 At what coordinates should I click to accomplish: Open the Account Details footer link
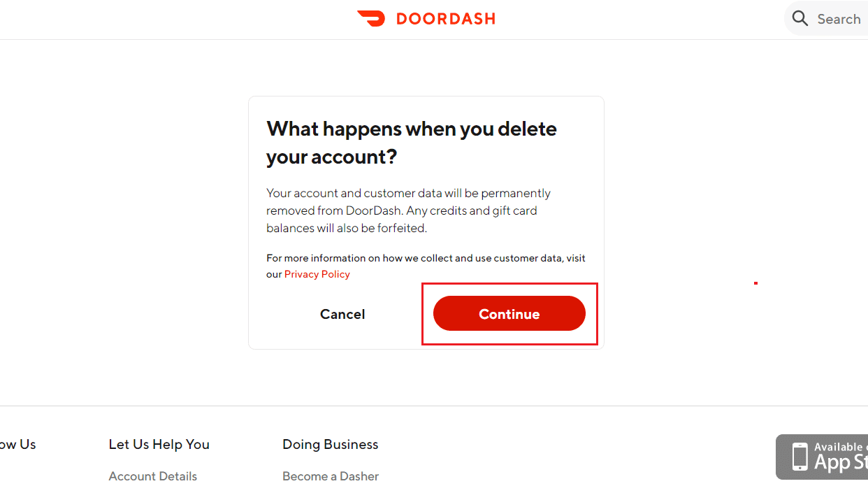(153, 476)
